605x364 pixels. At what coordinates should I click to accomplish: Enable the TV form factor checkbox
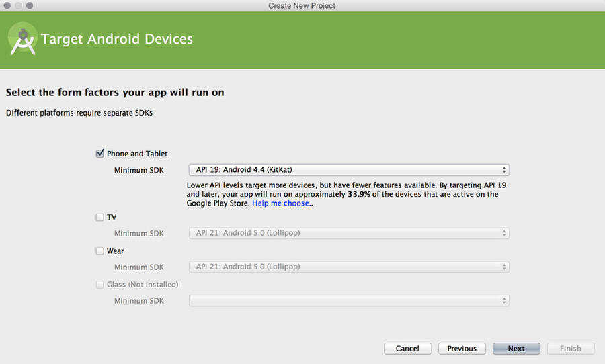[100, 217]
